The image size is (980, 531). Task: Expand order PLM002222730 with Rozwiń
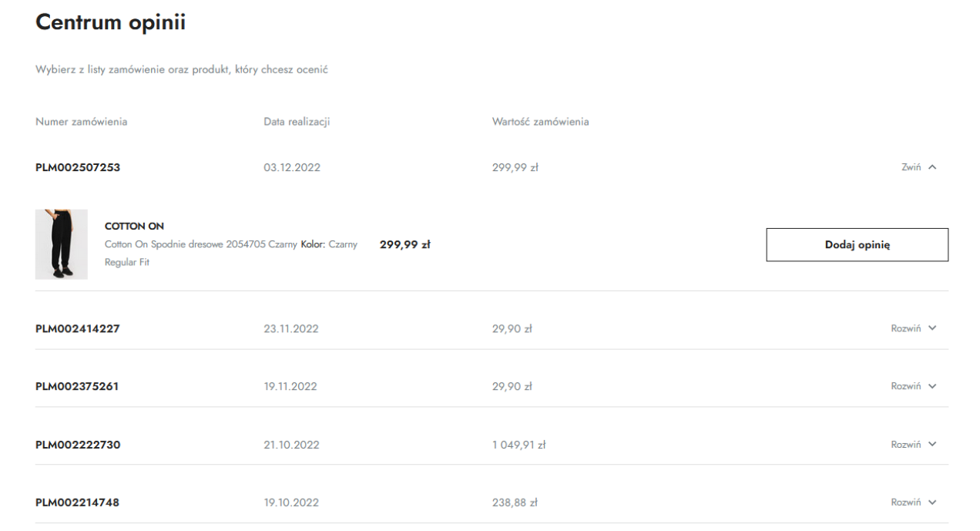913,445
